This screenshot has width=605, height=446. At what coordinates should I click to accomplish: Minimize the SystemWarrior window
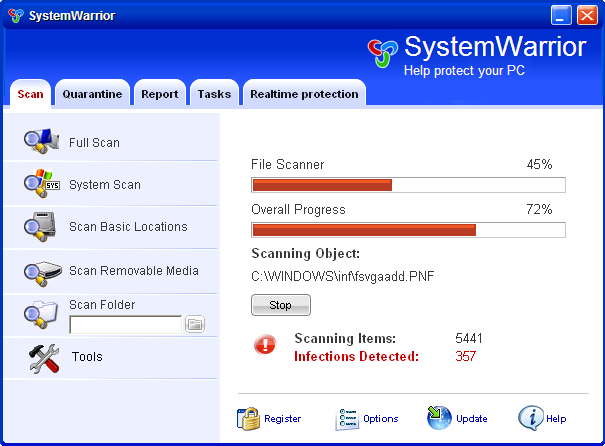561,15
